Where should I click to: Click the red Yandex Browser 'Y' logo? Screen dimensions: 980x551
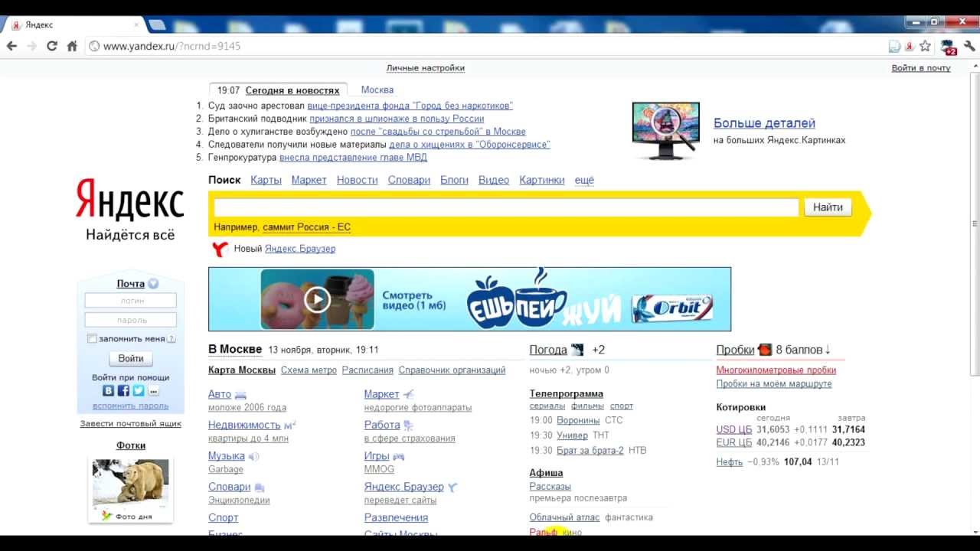(220, 249)
